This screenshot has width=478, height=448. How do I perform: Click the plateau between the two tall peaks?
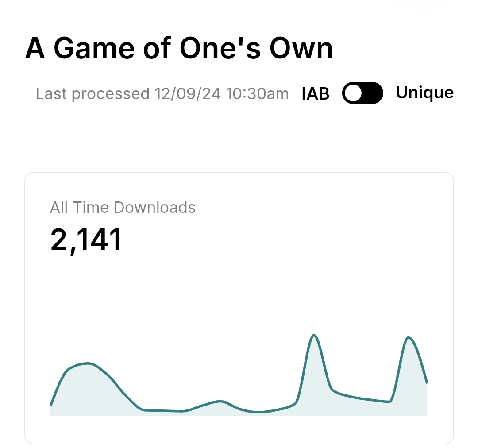[363, 398]
